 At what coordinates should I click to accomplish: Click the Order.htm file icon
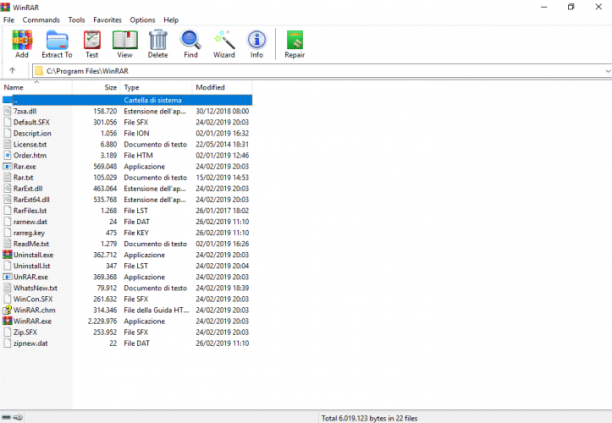7,155
